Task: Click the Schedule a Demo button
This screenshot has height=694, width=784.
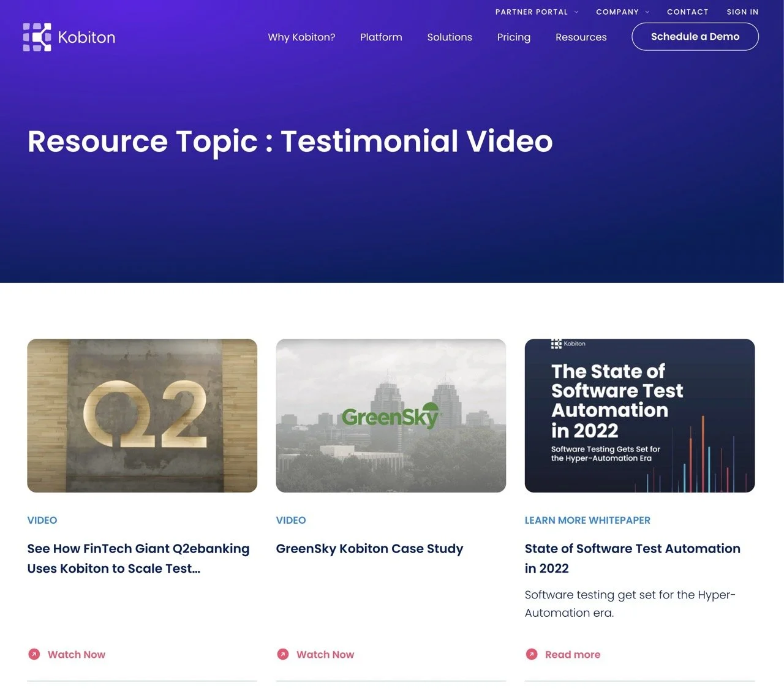Action: (695, 37)
